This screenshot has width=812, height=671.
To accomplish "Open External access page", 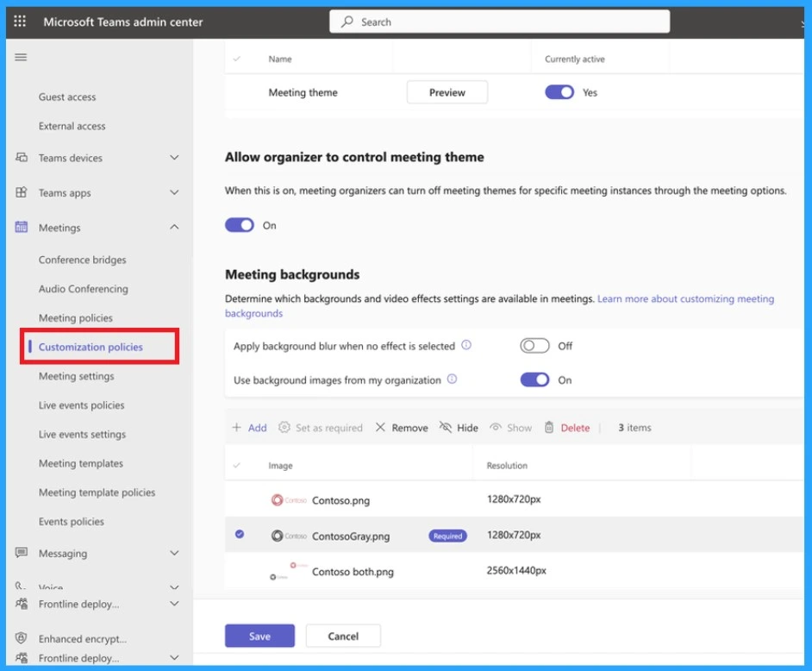I will (x=72, y=126).
